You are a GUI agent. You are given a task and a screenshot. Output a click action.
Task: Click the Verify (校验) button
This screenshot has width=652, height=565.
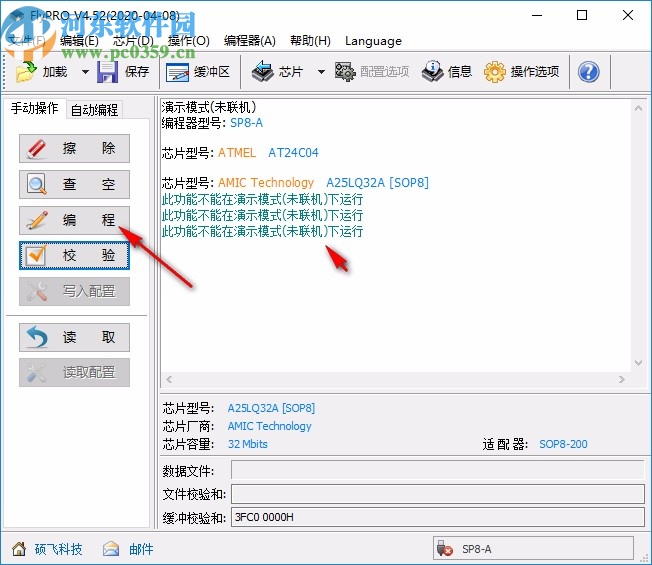(x=74, y=255)
